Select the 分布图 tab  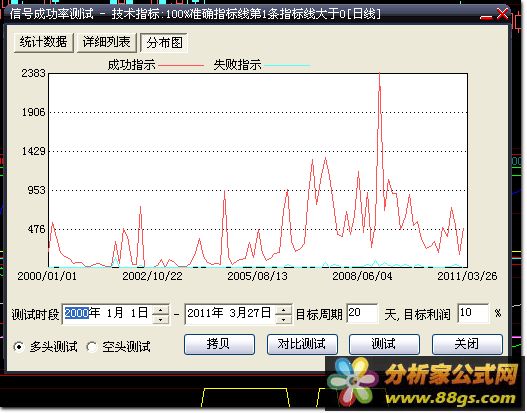pos(164,43)
